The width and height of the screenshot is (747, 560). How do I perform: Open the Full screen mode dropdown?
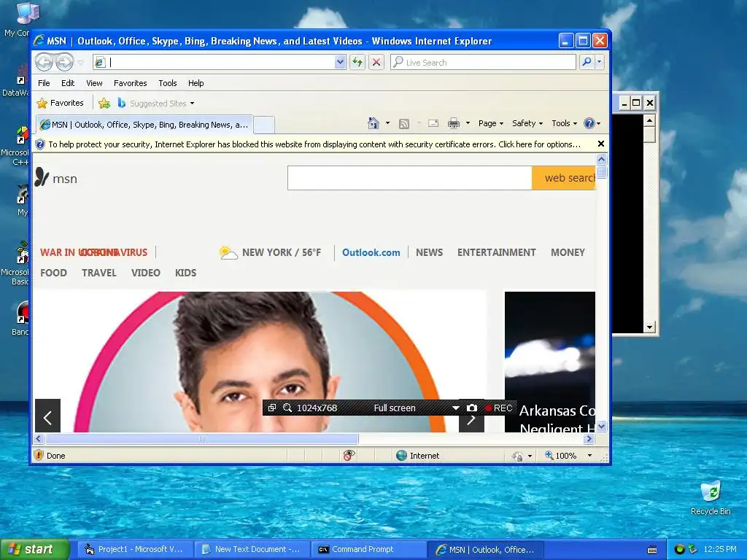(x=455, y=408)
